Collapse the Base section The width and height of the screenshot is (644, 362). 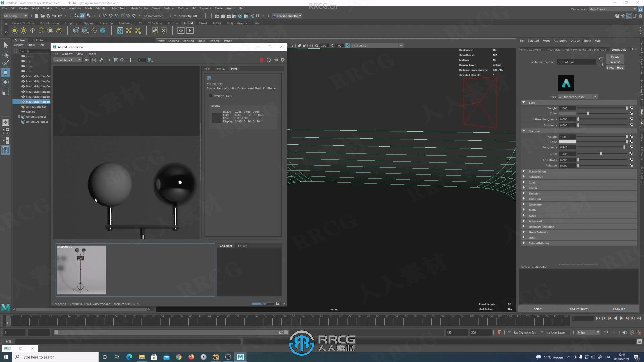click(x=524, y=102)
